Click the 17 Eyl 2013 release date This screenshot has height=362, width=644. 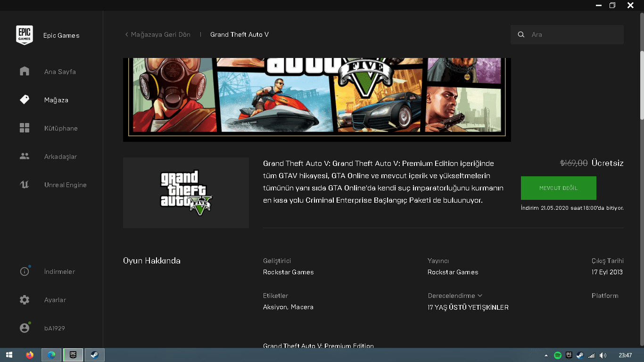(607, 272)
